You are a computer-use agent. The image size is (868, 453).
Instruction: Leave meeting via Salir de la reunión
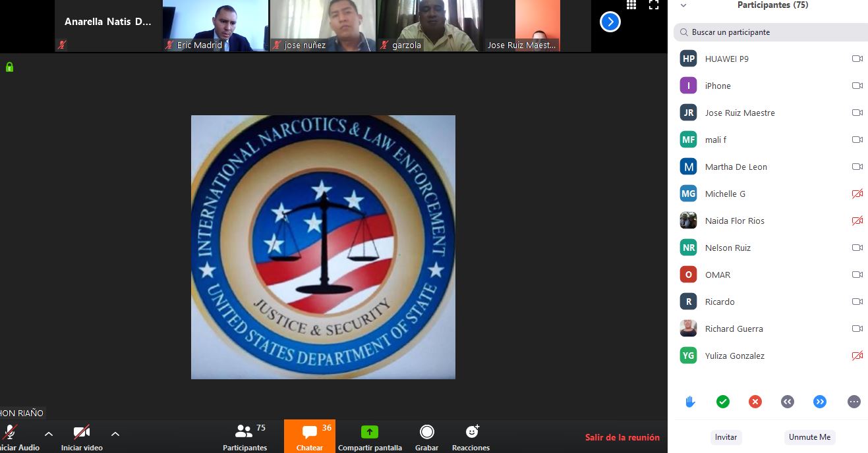click(x=622, y=437)
